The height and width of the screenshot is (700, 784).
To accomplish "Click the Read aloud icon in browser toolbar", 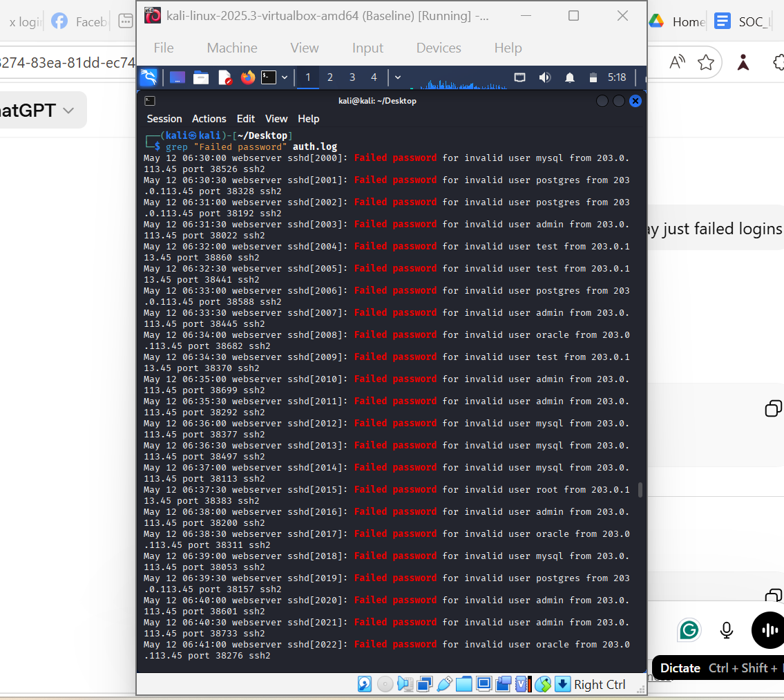I will point(677,63).
